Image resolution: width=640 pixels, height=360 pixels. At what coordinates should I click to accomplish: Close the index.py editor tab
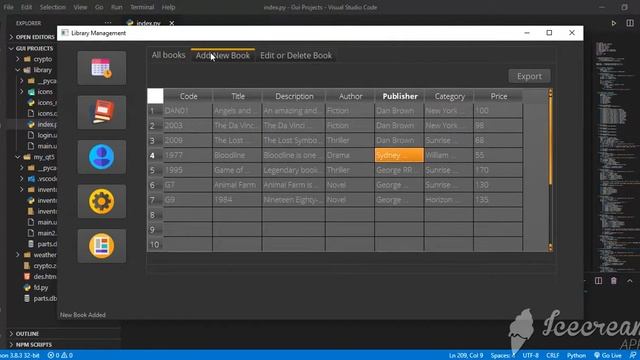pyautogui.click(x=172, y=23)
